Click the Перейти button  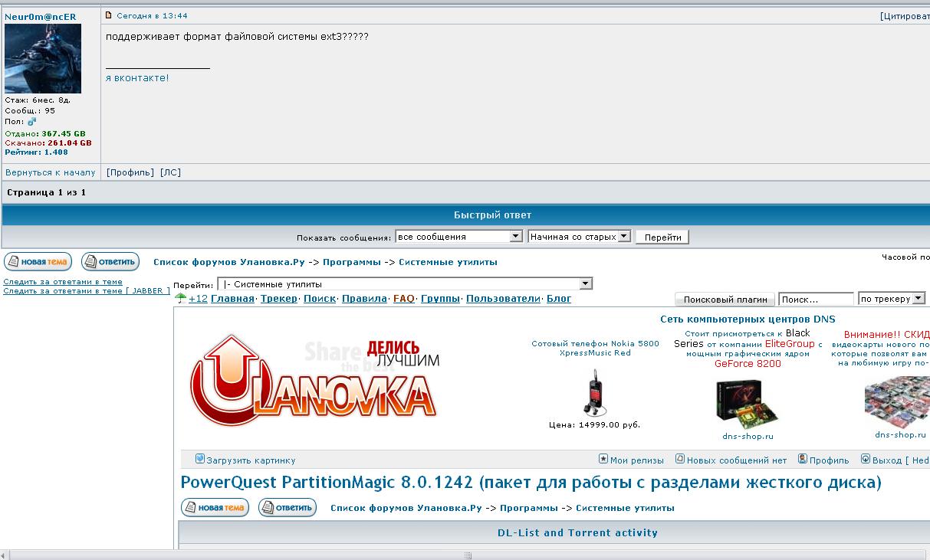coord(663,237)
